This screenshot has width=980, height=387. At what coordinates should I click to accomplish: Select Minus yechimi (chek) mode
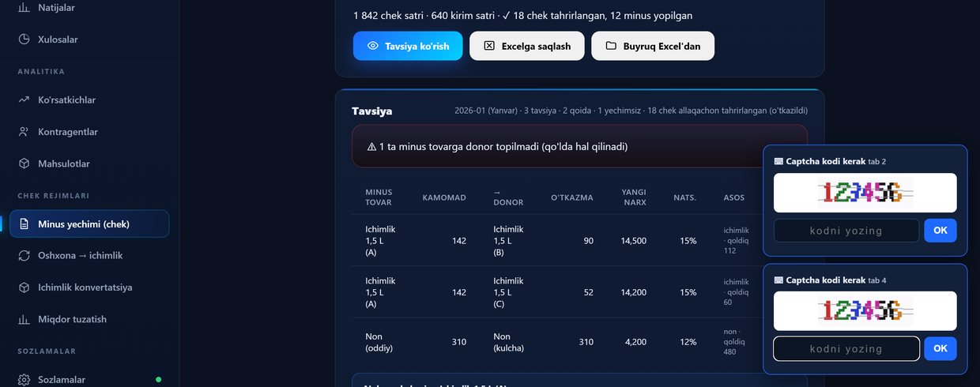[x=89, y=224]
